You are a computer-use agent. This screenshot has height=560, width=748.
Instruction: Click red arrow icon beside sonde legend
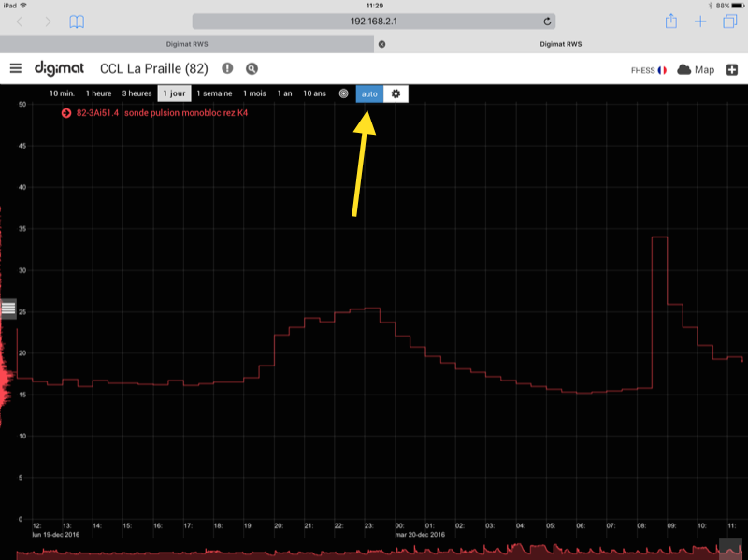[66, 113]
